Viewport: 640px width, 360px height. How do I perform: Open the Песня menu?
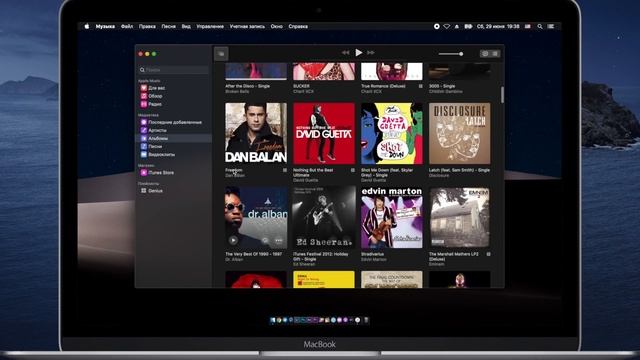[168, 26]
